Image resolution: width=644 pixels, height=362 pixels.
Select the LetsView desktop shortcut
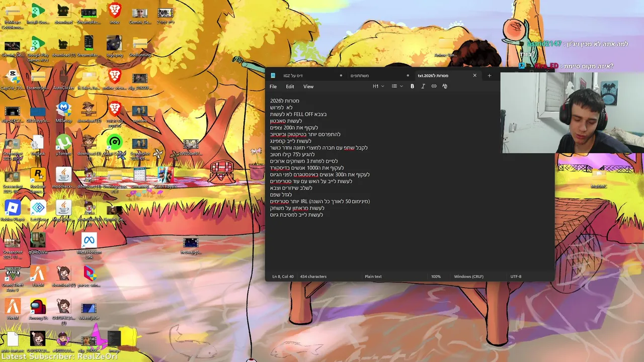(38, 211)
